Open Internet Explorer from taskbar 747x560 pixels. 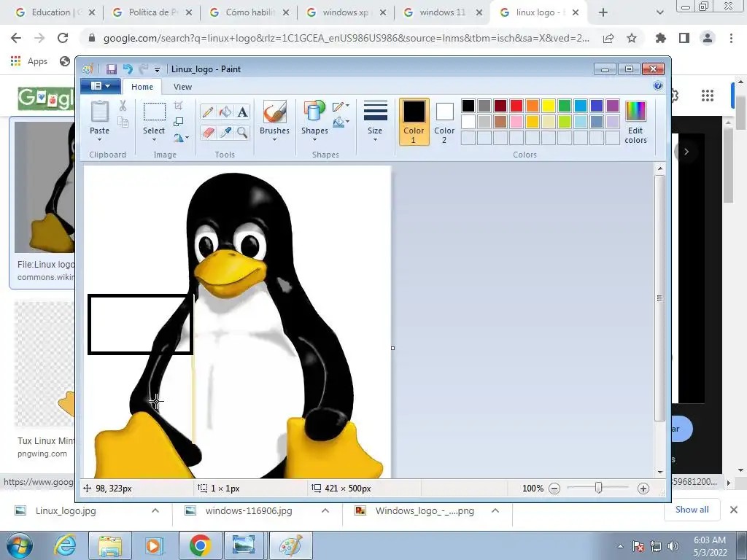[64, 545]
